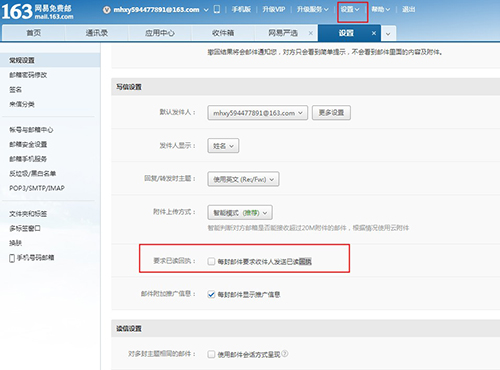Tick the 使用邮件会话方式呈现 checkbox

click(211, 354)
